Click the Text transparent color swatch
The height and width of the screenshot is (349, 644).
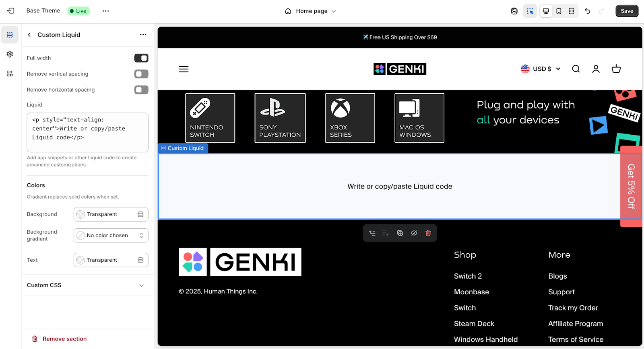tap(80, 260)
